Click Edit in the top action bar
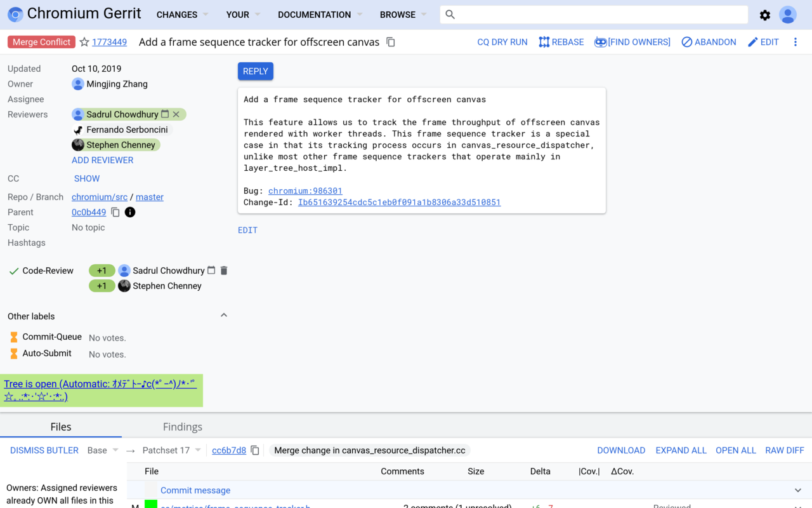Image resolution: width=812 pixels, height=508 pixels. point(763,42)
